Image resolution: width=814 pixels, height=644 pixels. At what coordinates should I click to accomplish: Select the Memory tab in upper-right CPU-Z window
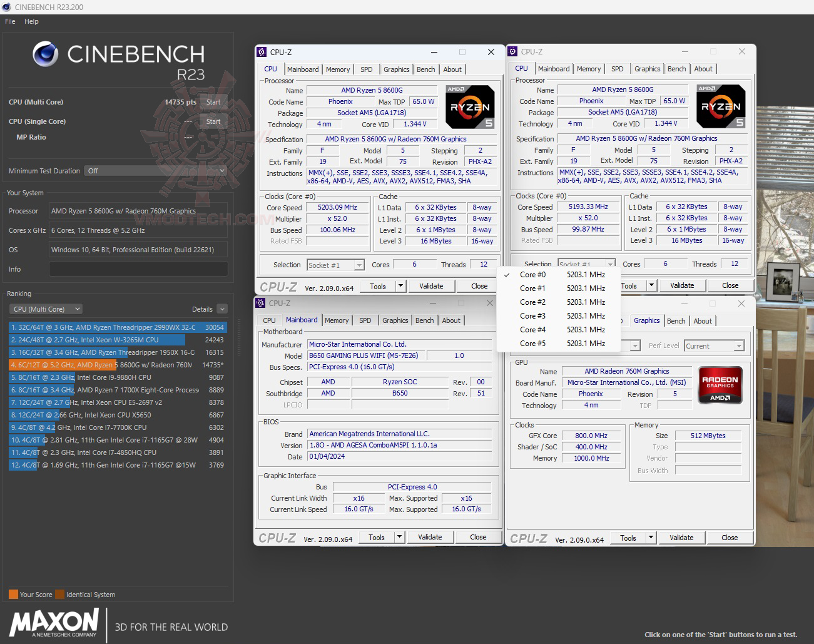pyautogui.click(x=589, y=69)
